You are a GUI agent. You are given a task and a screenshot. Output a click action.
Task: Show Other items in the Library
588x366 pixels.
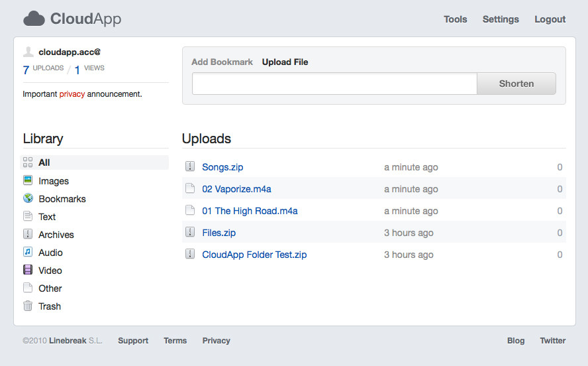[x=50, y=288]
